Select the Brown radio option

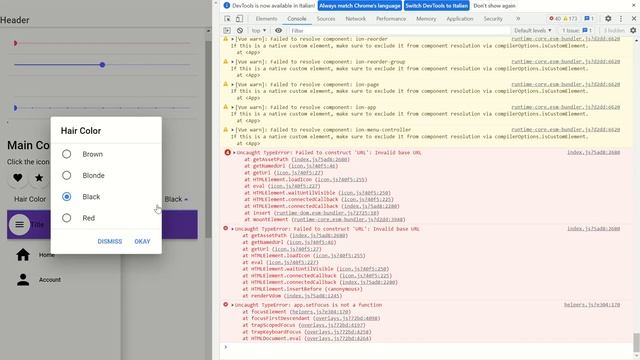(67, 154)
